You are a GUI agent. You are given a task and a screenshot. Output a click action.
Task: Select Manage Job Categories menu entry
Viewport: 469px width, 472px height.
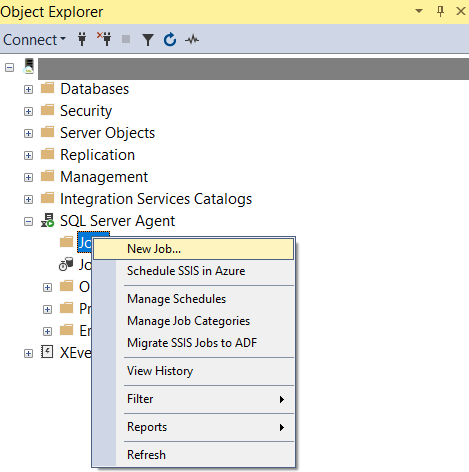[x=188, y=321]
